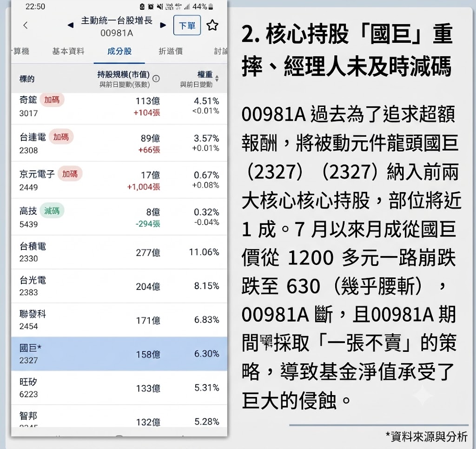Open 奇鋐 3017 stock row

coord(119,108)
